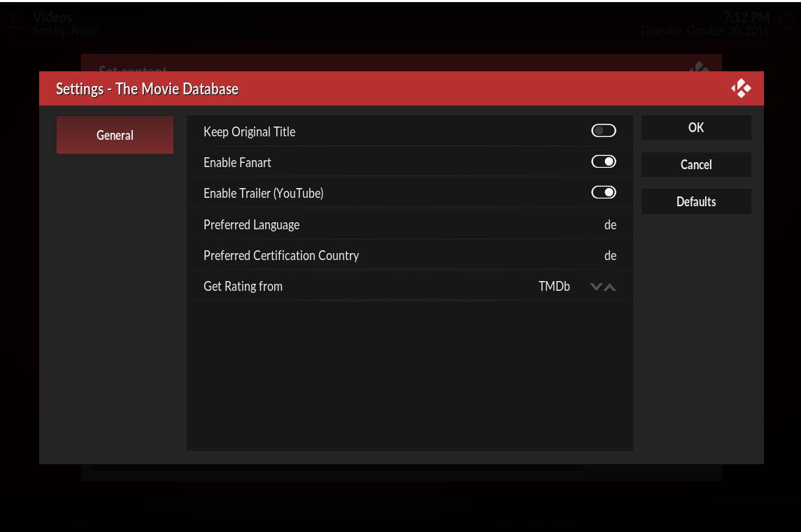Click the TMDb rating source value
Viewport: 801px width, 532px height.
(x=554, y=287)
